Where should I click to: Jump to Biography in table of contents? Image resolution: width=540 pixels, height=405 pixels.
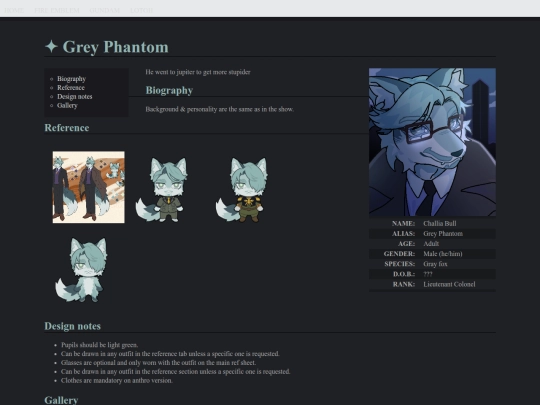71,79
